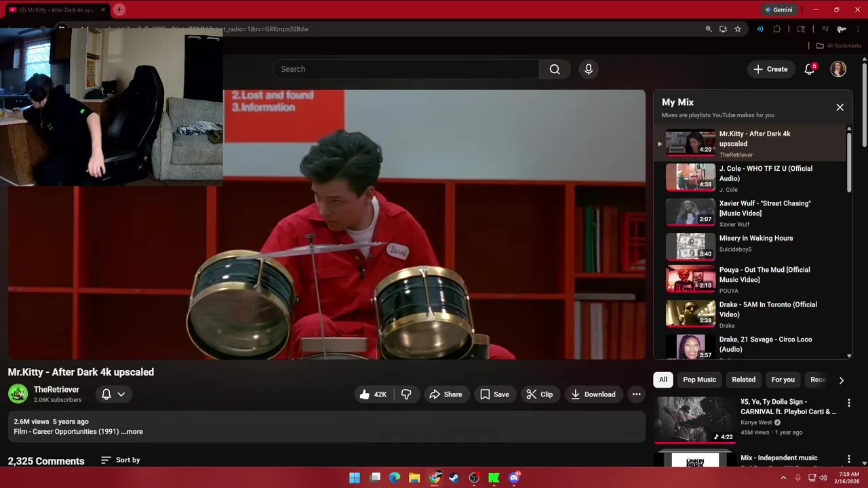Select the For you filter chip
868x488 pixels.
point(783,380)
